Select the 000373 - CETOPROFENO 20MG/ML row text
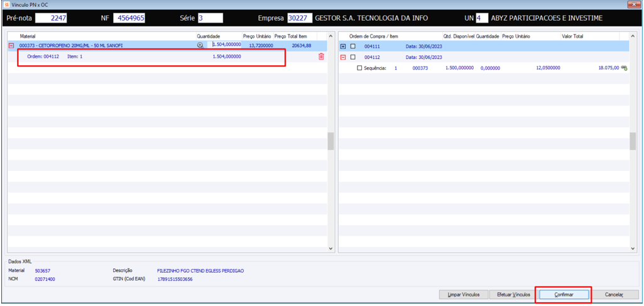Viewport: 644px width, 306px height. [x=70, y=46]
